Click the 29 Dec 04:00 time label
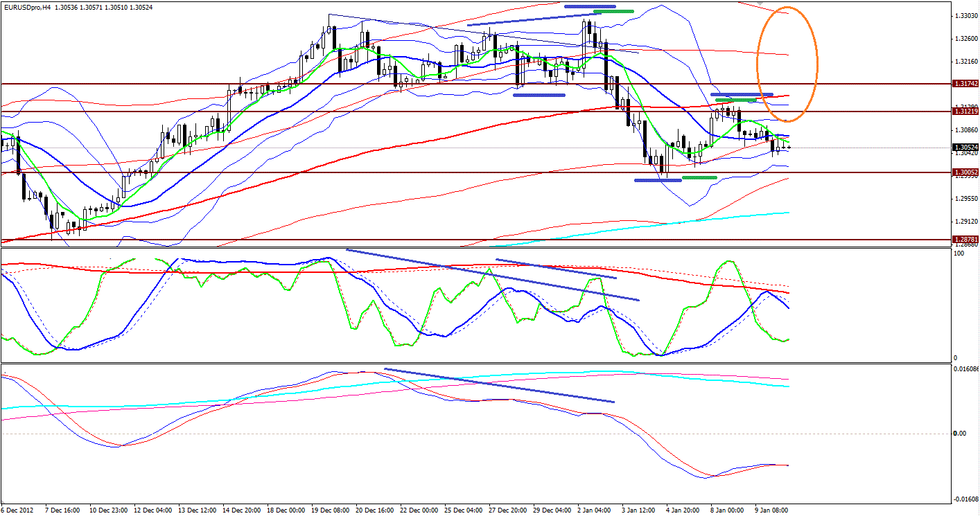The width and height of the screenshot is (980, 516). 552,510
